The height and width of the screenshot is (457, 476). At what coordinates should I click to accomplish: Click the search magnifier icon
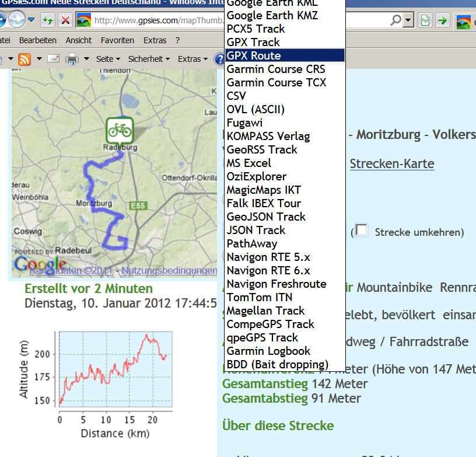pos(396,20)
